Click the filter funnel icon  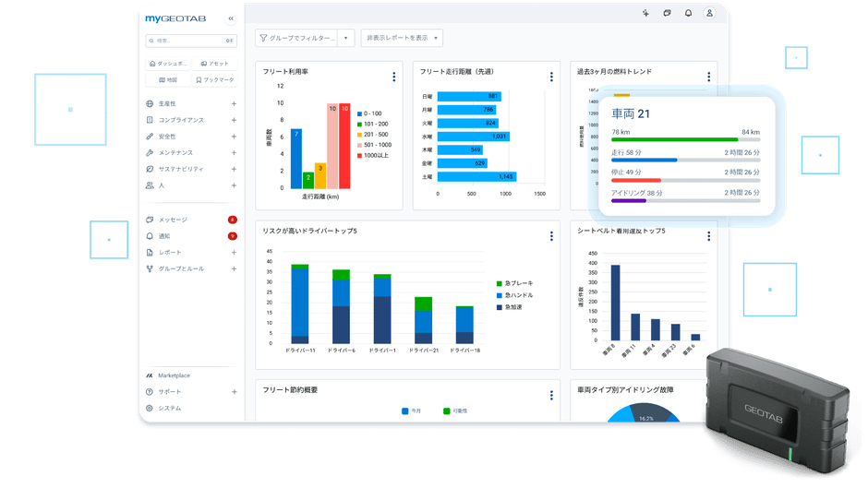(263, 38)
